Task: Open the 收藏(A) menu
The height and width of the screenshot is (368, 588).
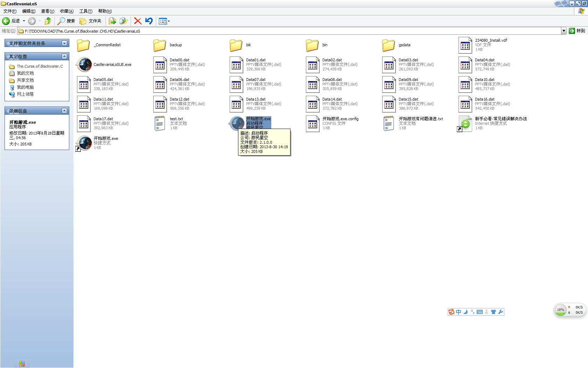Action: (66, 11)
